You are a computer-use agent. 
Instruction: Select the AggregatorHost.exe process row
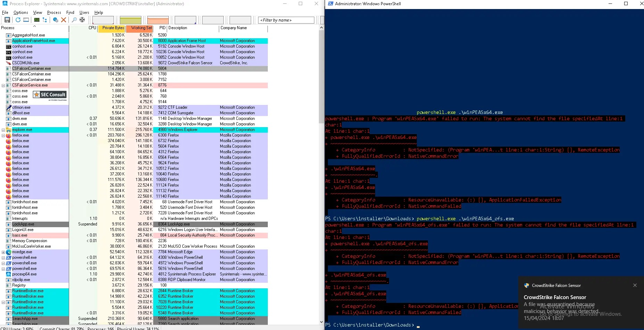[134, 35]
